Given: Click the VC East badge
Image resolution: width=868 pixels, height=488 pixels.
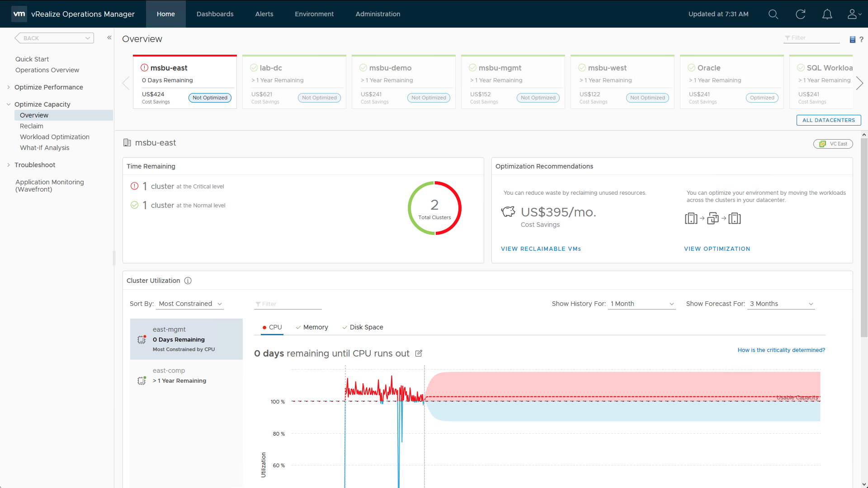Looking at the screenshot, I should [833, 144].
